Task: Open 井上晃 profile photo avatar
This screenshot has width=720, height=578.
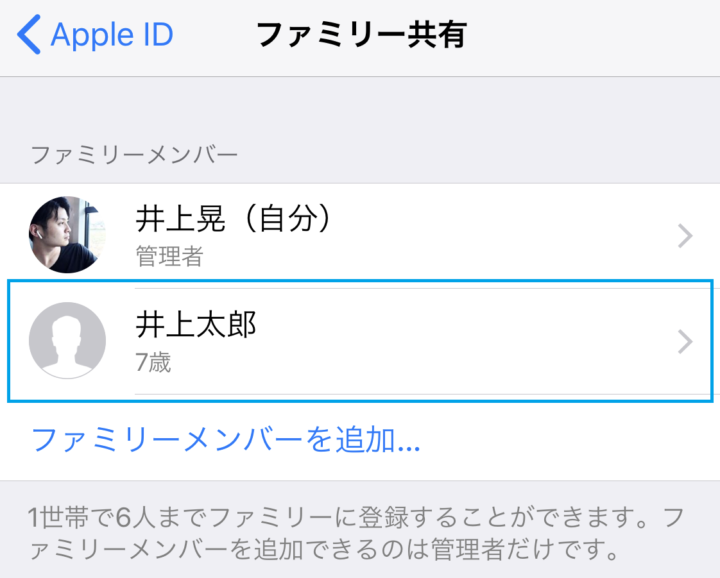Action: tap(67, 235)
